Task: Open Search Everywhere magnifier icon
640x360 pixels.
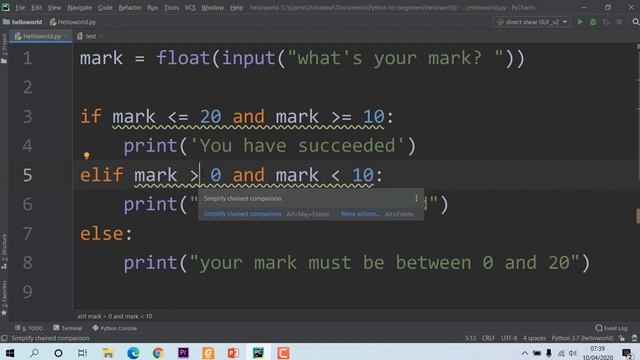Action: 636,22
